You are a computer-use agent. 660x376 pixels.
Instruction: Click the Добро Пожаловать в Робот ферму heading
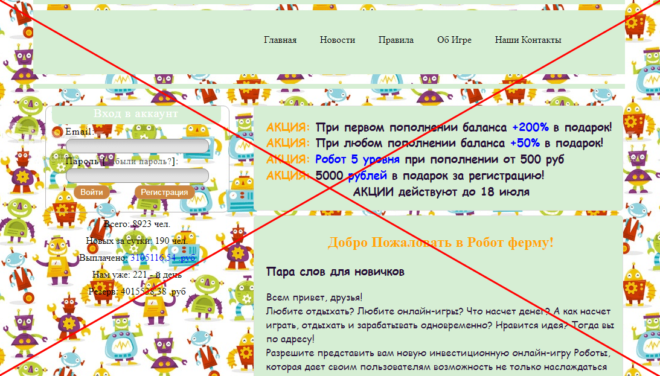pyautogui.click(x=440, y=243)
